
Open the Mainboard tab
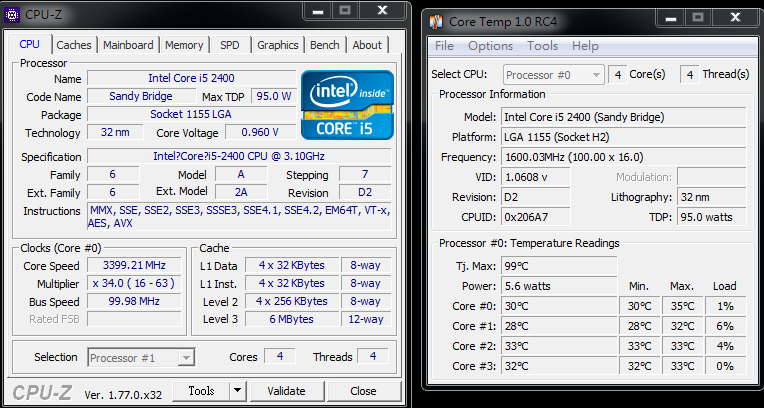point(128,45)
